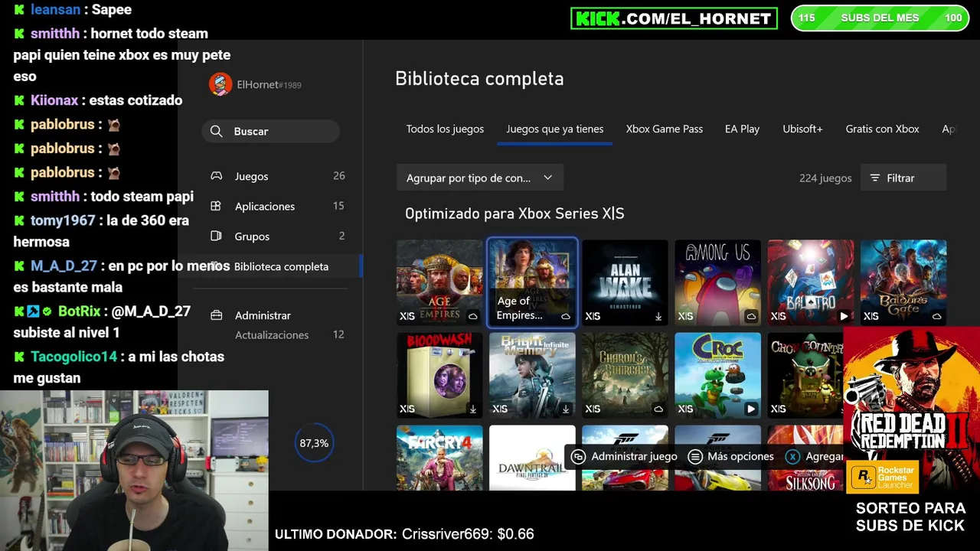Open Bright Memory Infinite tile

pos(532,375)
